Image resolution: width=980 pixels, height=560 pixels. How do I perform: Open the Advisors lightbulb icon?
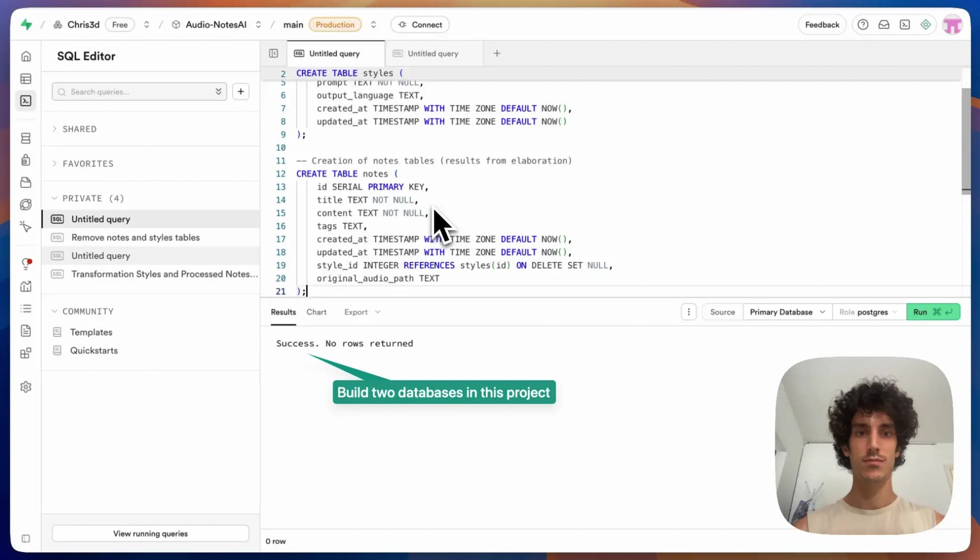26,264
